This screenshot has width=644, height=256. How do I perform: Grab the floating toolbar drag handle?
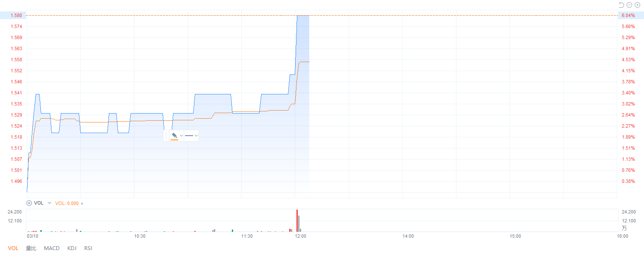pyautogui.click(x=166, y=136)
